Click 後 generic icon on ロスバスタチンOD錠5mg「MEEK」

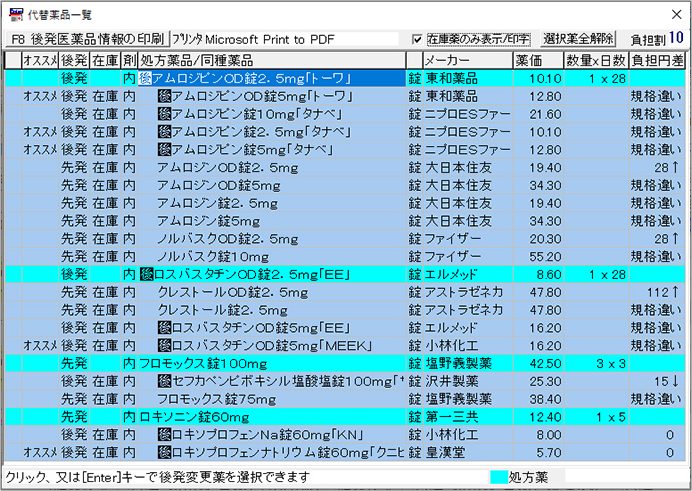164,345
